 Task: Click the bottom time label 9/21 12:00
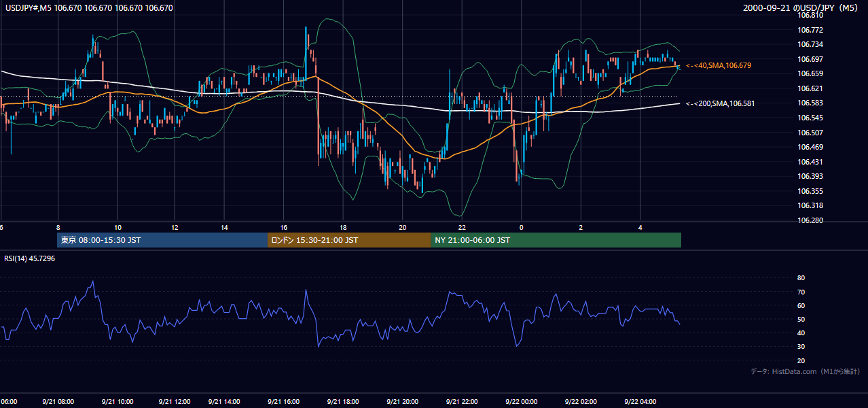click(x=174, y=402)
